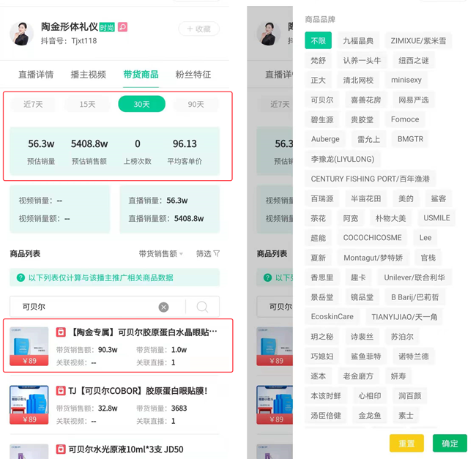Select the TIANYIJIAO/天一角 brand chip
This screenshot has height=459, width=476.
404,317
